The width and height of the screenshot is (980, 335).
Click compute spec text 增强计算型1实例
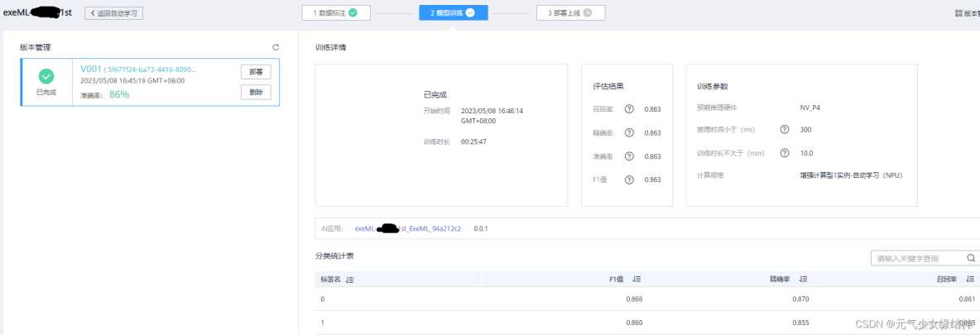tap(851, 175)
